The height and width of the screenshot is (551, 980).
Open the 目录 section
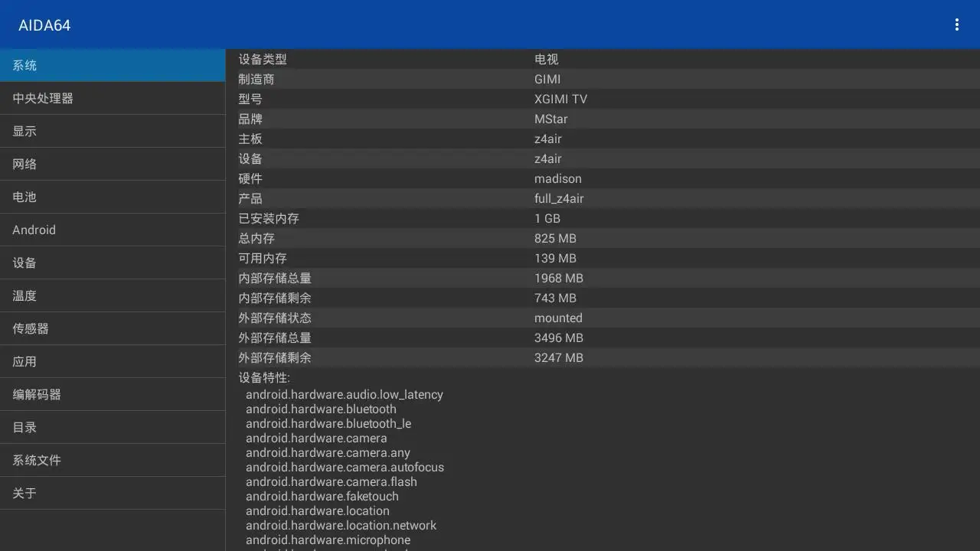(x=113, y=427)
